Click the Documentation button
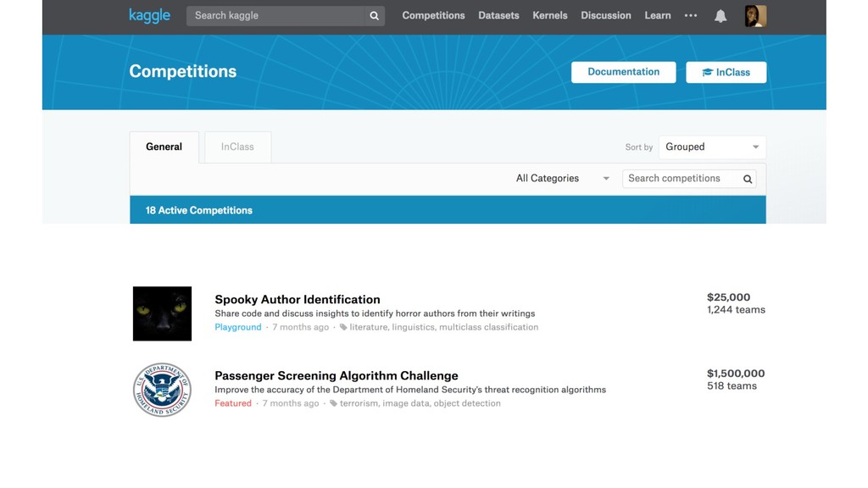Image resolution: width=868 pixels, height=488 pixels. pos(623,72)
